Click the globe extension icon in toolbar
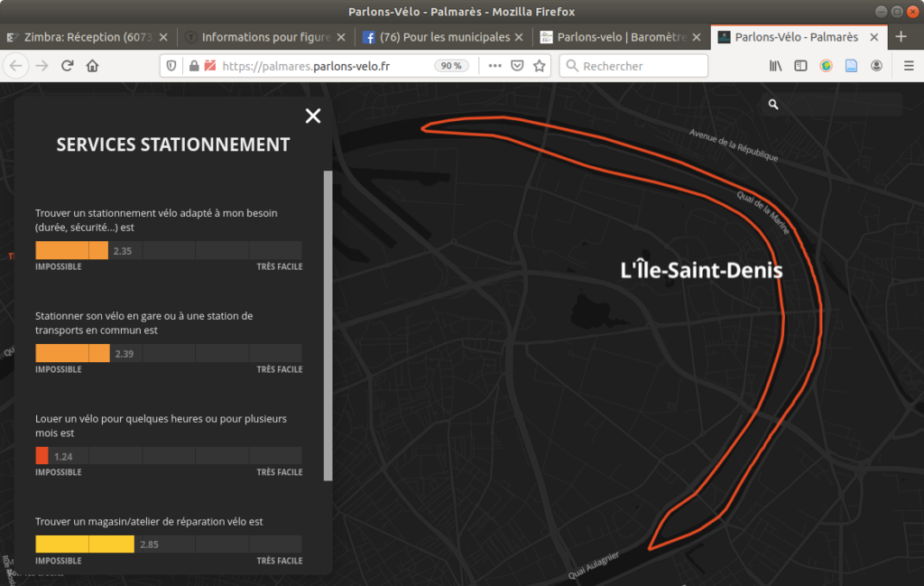 click(827, 65)
